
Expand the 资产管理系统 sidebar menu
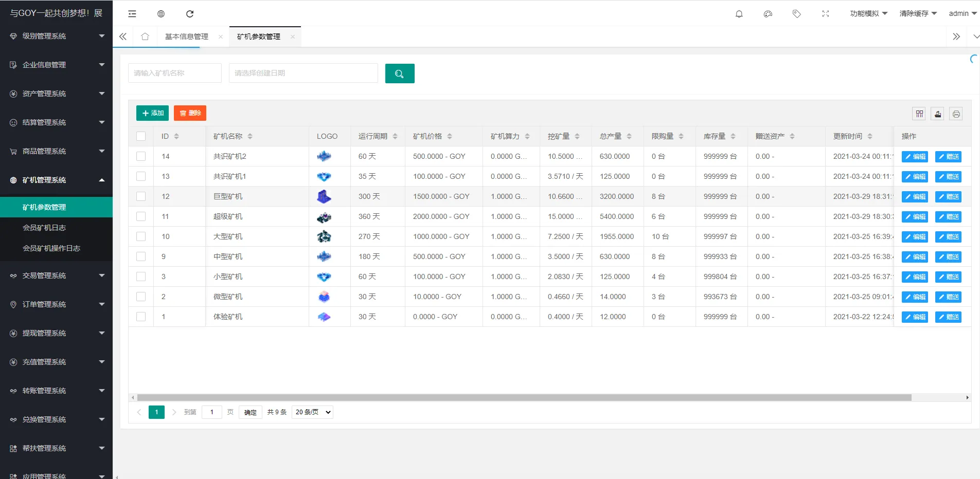pos(57,94)
